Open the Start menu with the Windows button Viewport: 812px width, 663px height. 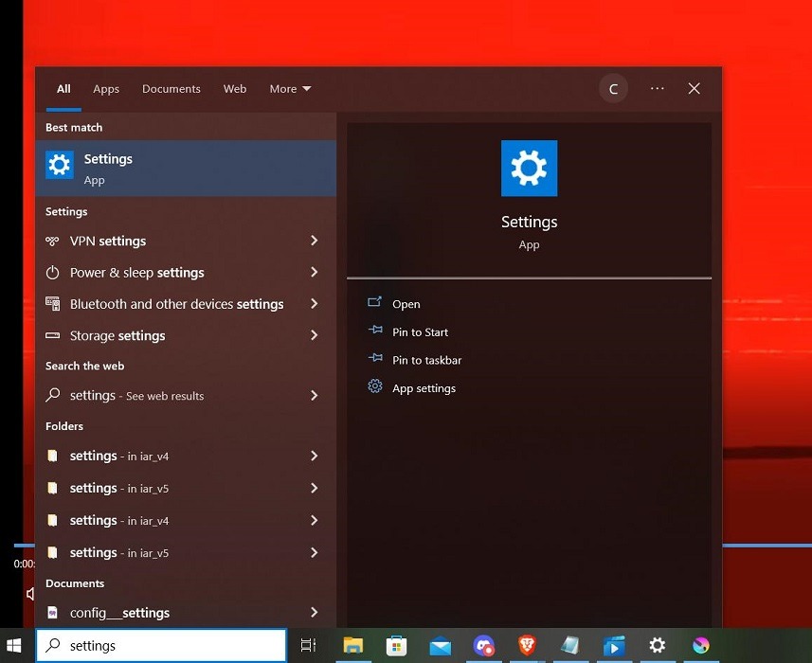coord(14,645)
